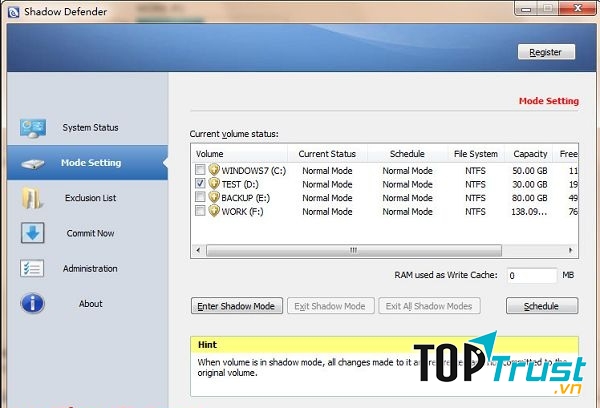Click the System Status monitor icon
600x408 pixels.
pos(32,128)
